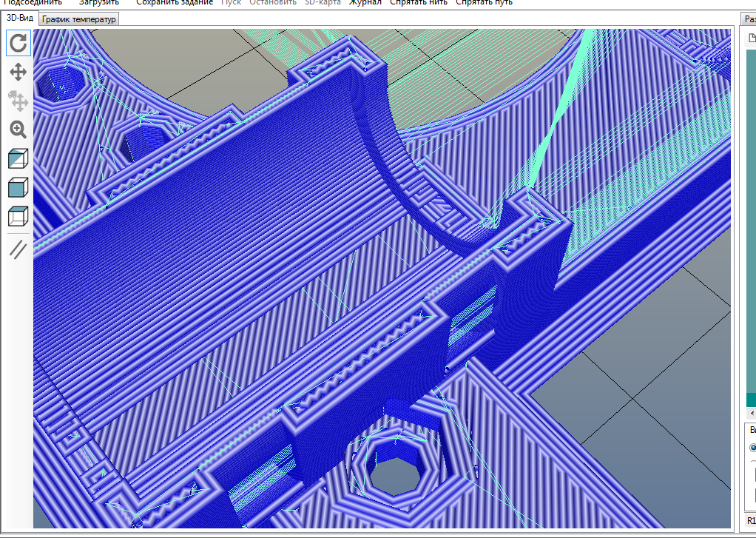Open the 3D-Вид tab

(19, 19)
